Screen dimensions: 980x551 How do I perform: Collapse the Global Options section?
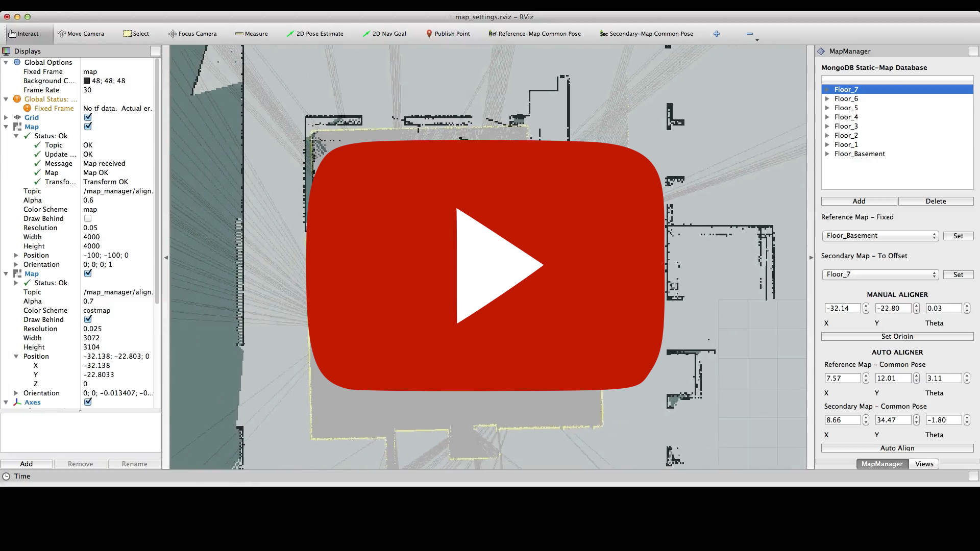click(6, 62)
